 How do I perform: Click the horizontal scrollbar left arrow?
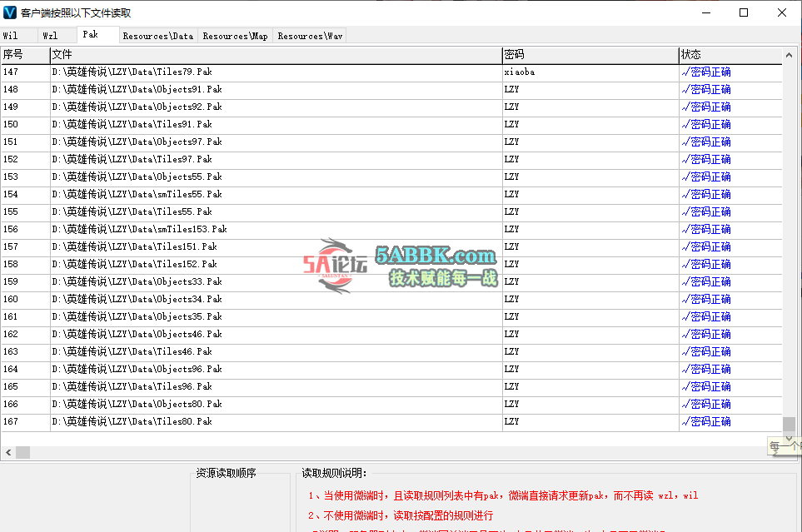pyautogui.click(x=8, y=453)
